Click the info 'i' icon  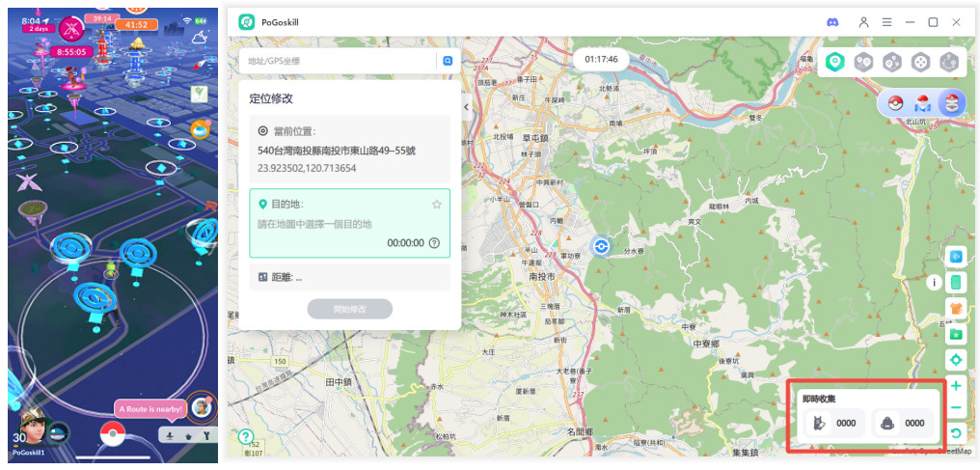coord(935,283)
